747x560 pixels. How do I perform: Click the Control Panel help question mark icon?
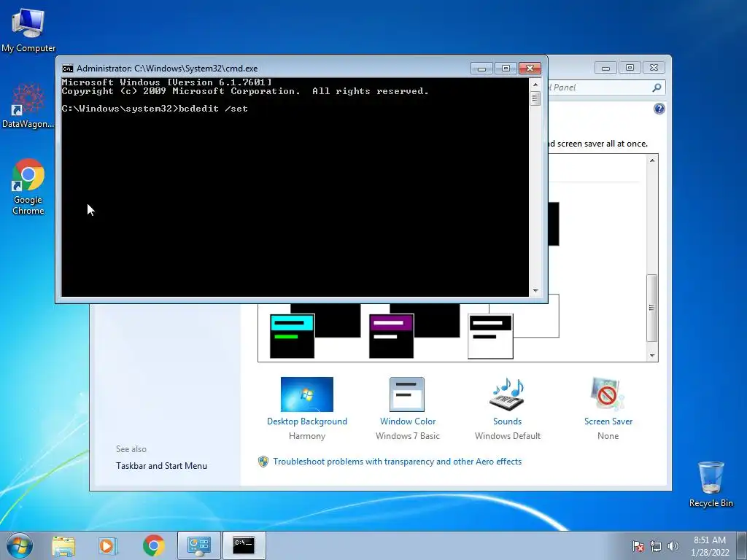(659, 109)
